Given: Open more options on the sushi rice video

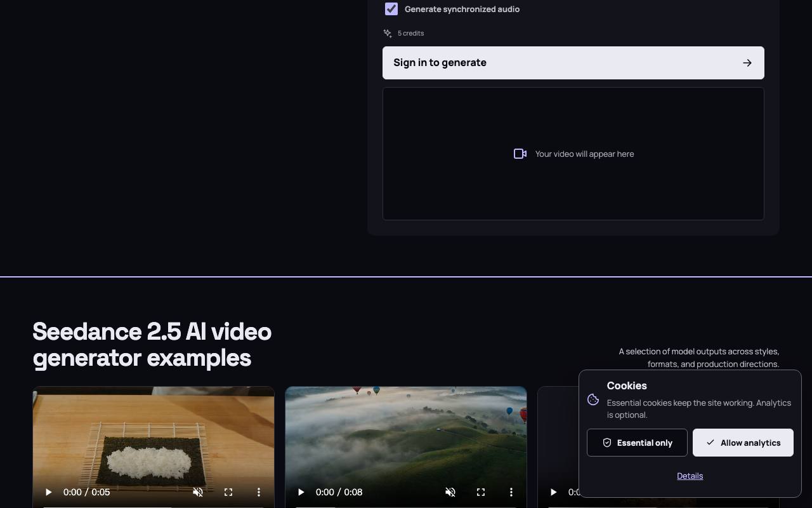Looking at the screenshot, I should click(x=259, y=492).
